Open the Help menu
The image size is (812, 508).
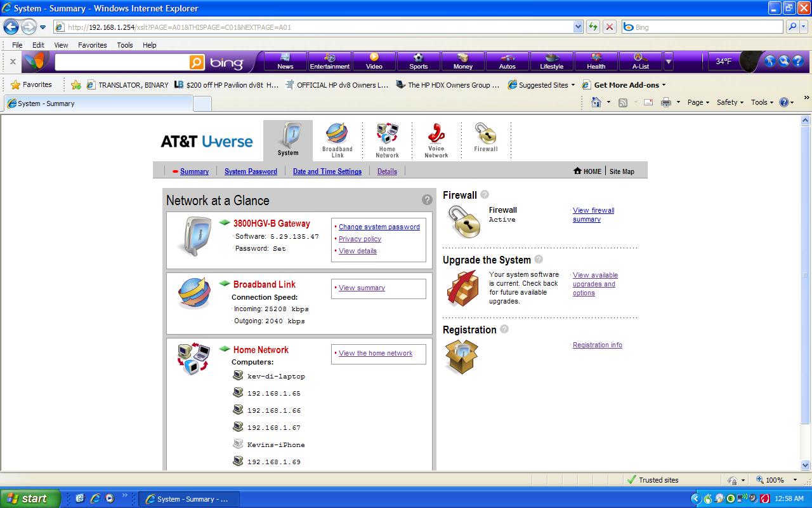click(x=150, y=45)
